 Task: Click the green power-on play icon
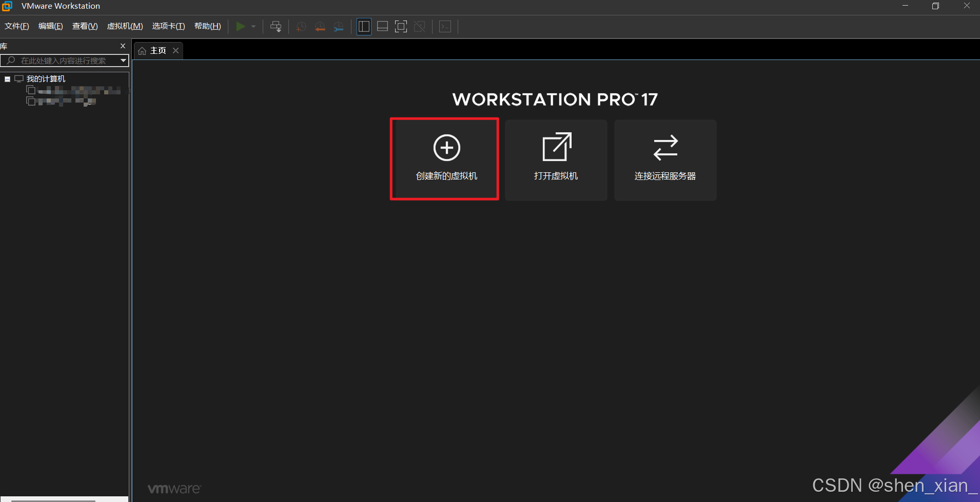click(240, 26)
